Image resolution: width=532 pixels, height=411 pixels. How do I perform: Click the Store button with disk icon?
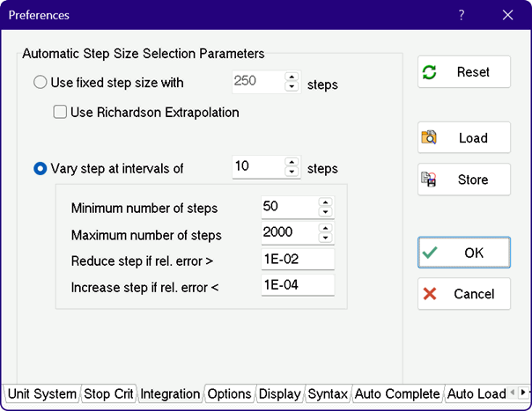(x=463, y=180)
